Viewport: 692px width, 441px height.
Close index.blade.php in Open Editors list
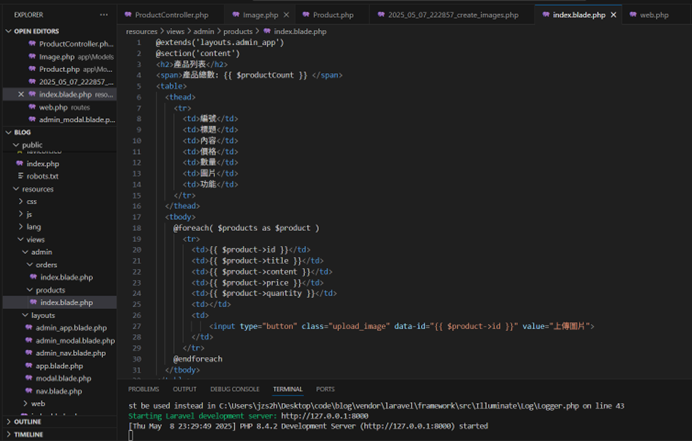21,94
